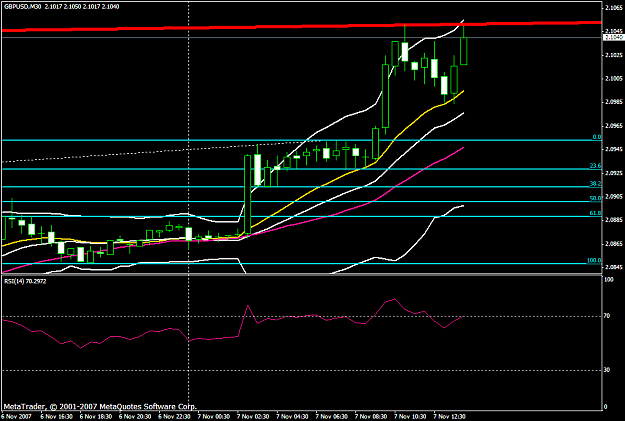
Task: Click the 100.0 Fibonacci level label
Action: (594, 260)
